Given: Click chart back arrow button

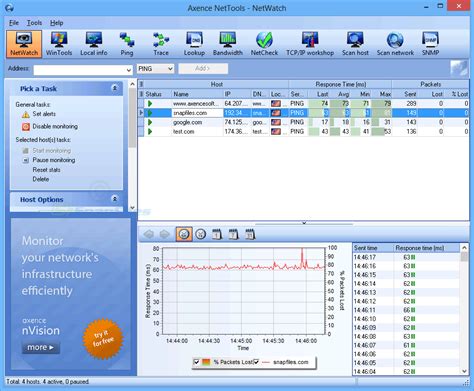Looking at the screenshot, I should (149, 234).
